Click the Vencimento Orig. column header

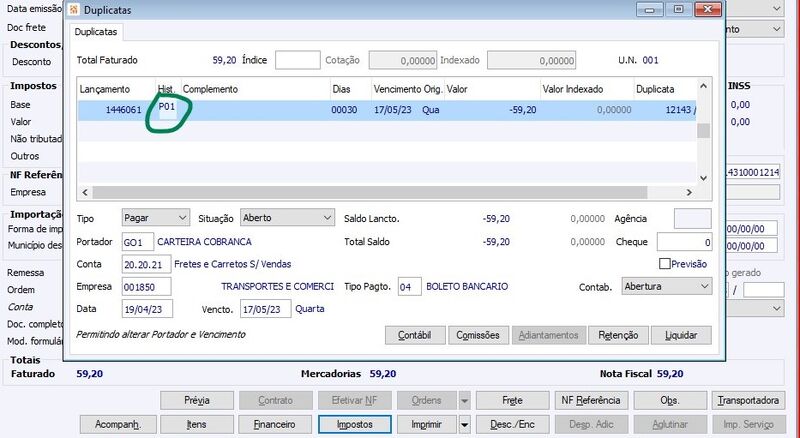408,89
